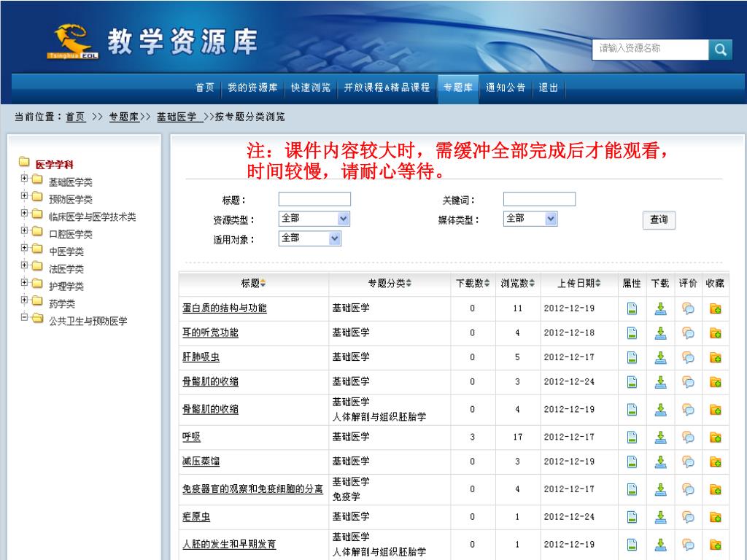Collapse the 公共卫生与预防医学 node
This screenshot has height=560, width=747.
pos(25,317)
